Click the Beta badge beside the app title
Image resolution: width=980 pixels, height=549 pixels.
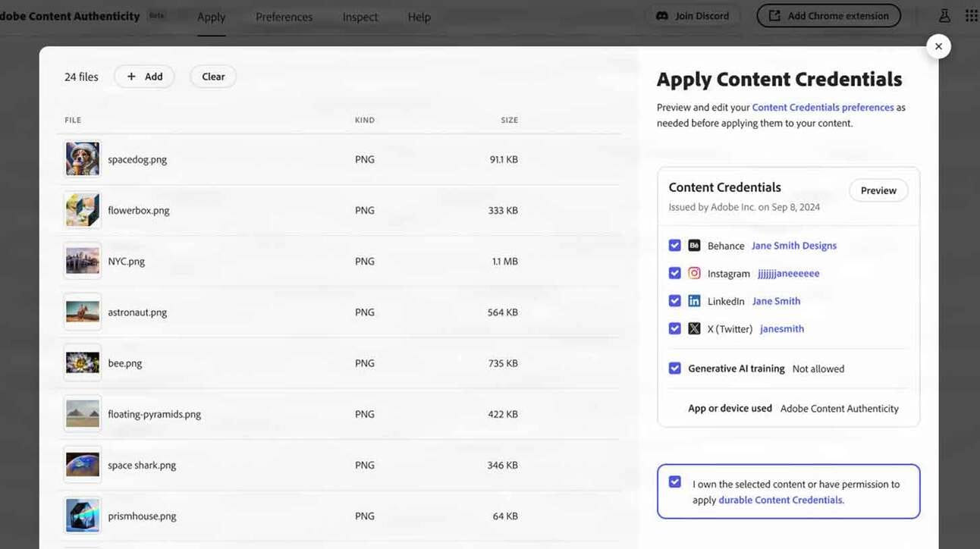pyautogui.click(x=157, y=16)
